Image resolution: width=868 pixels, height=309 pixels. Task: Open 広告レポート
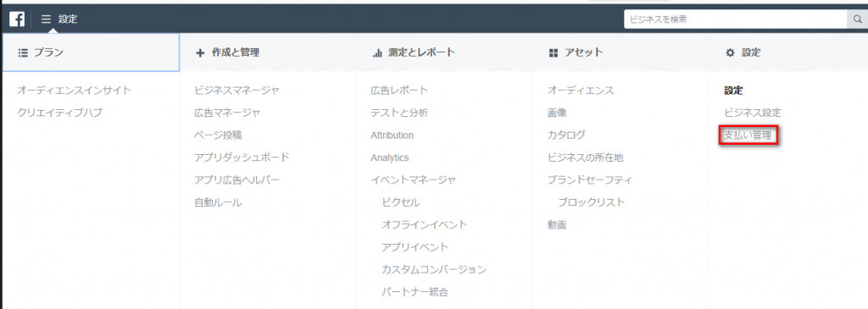pos(399,90)
